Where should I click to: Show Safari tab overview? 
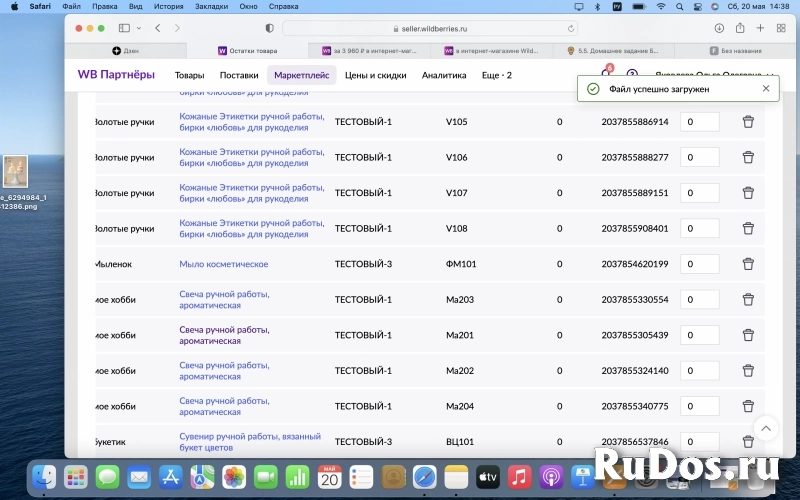(781, 28)
